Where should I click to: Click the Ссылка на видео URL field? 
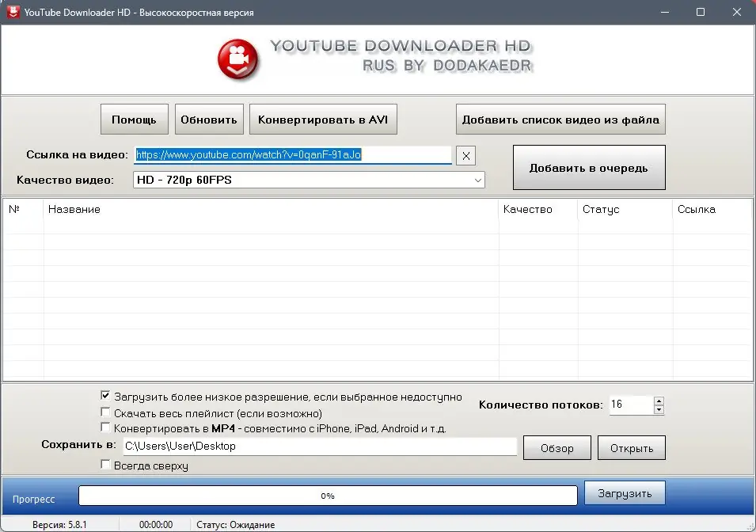point(293,155)
